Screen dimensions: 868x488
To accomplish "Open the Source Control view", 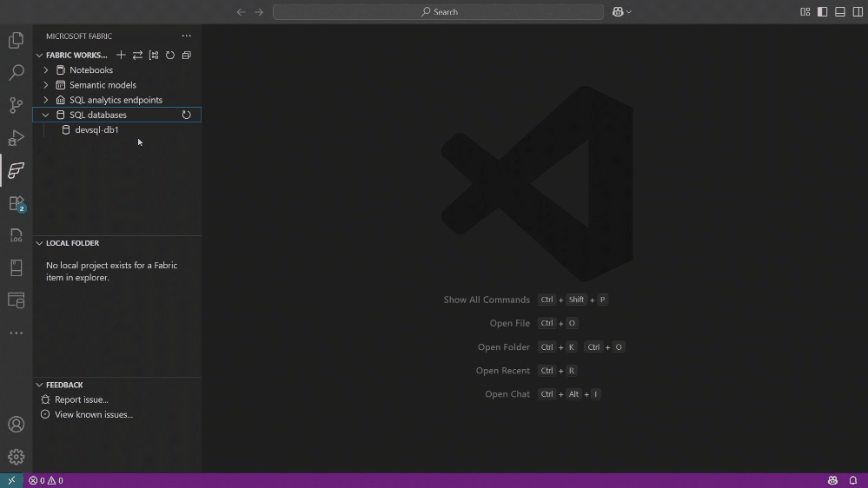I will pos(16,105).
